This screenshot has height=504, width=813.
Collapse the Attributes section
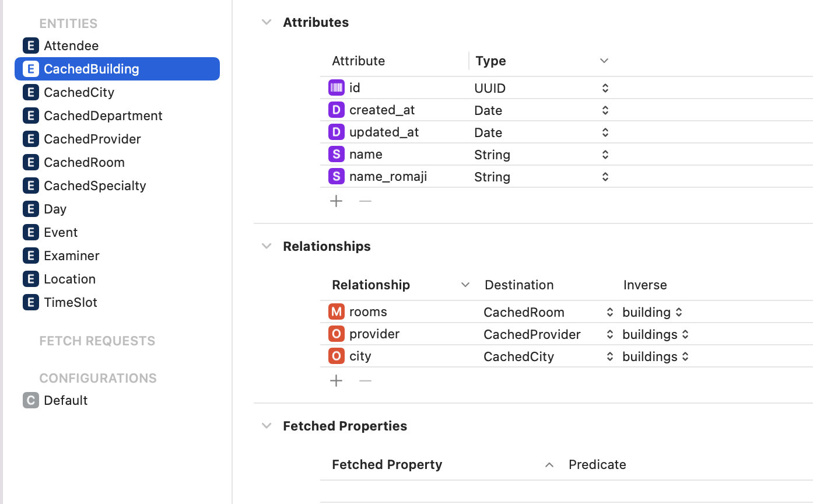267,22
